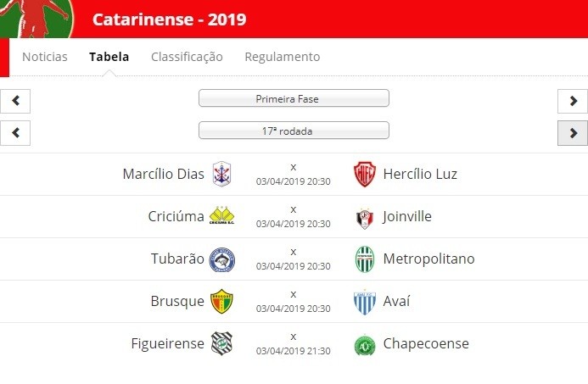Switch to the Noticias tab
Viewport: 588px width, 384px height.
45,57
